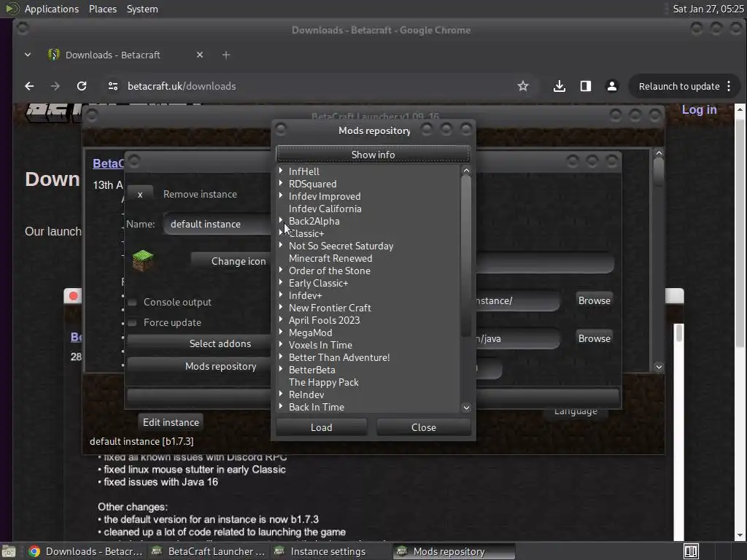747x560 pixels.
Task: Toggle Console output checkbox
Action: pos(133,303)
